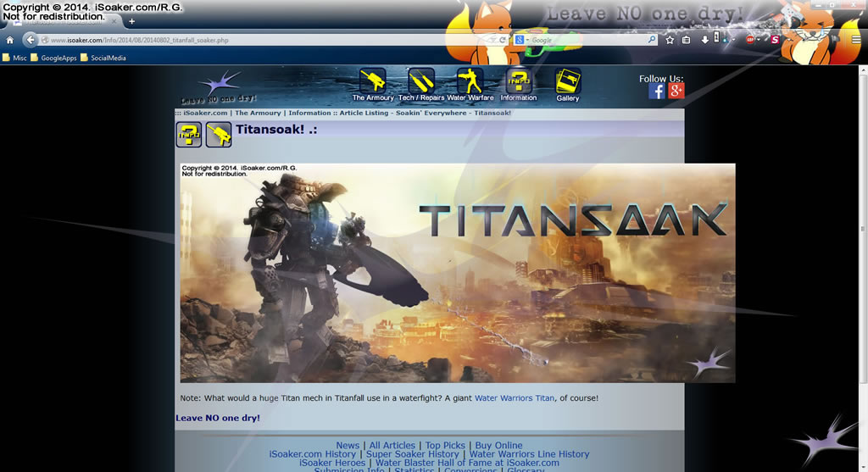Open iSoaker.com History link
Viewport: 868px width, 472px height.
pos(312,453)
